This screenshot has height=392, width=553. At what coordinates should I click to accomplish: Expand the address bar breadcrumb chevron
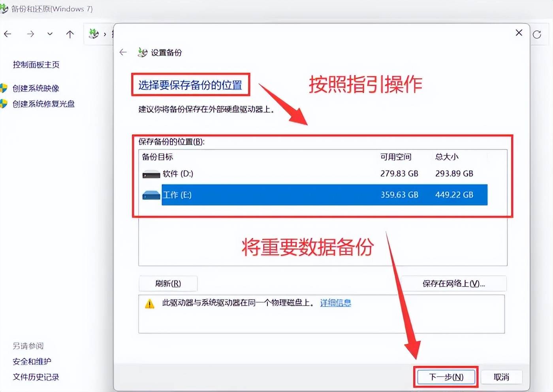(x=105, y=34)
